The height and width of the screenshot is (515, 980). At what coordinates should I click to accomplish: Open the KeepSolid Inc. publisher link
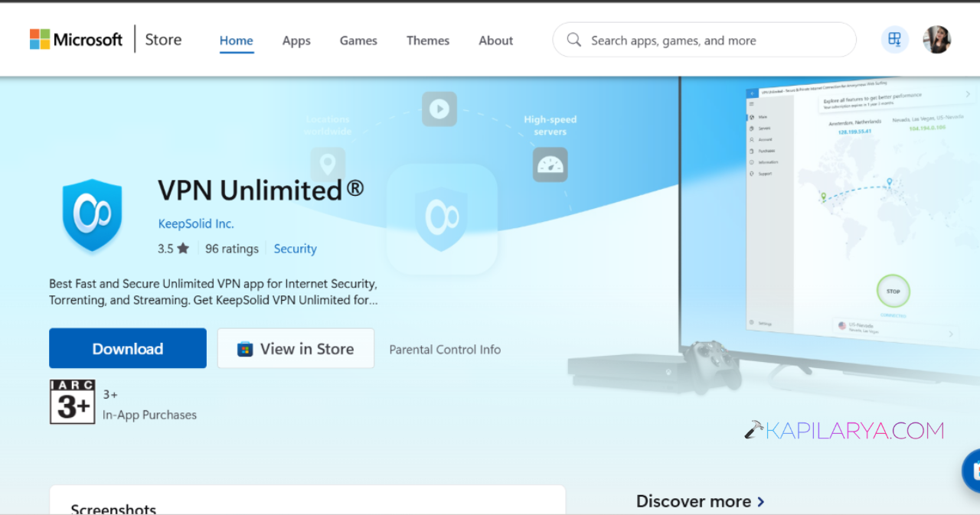(x=196, y=223)
